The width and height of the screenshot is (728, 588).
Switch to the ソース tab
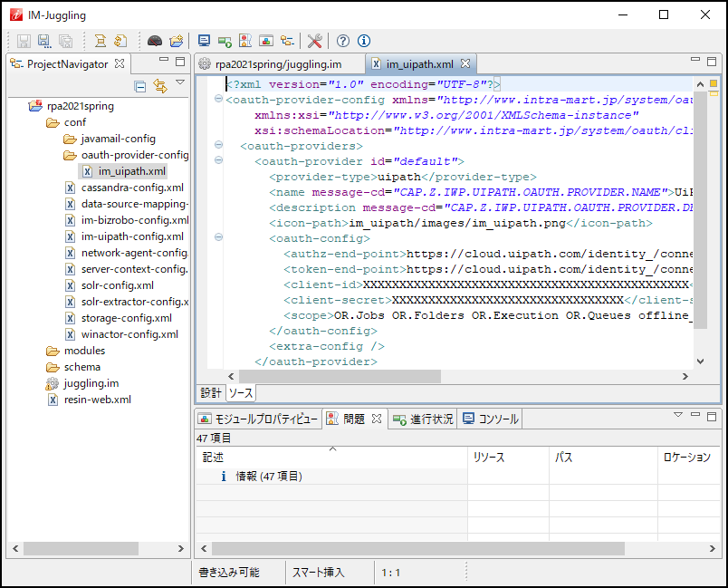pyautogui.click(x=239, y=392)
